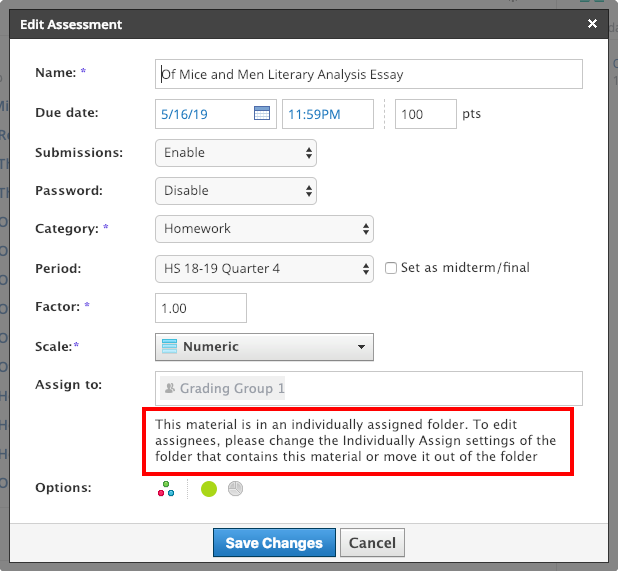
Task: Open the due date calendar picker icon
Action: point(262,114)
